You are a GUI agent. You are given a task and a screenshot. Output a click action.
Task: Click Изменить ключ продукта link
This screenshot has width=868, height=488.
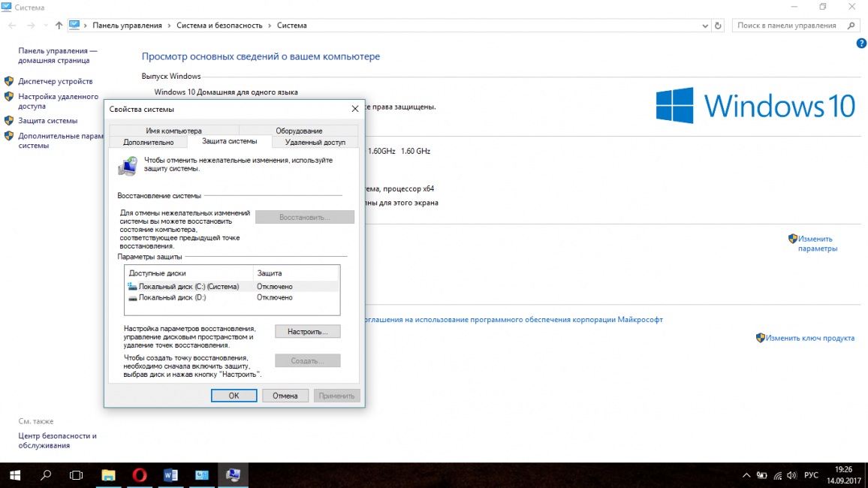tap(810, 338)
